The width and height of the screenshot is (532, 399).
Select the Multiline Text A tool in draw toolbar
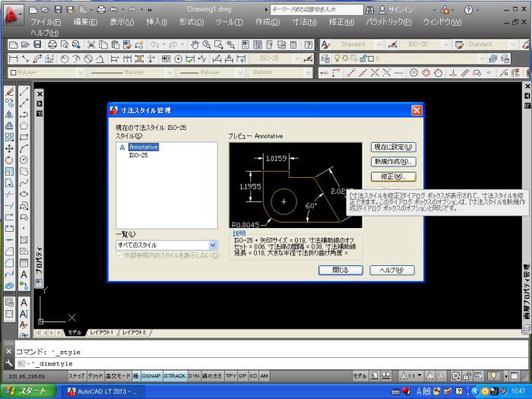24,274
